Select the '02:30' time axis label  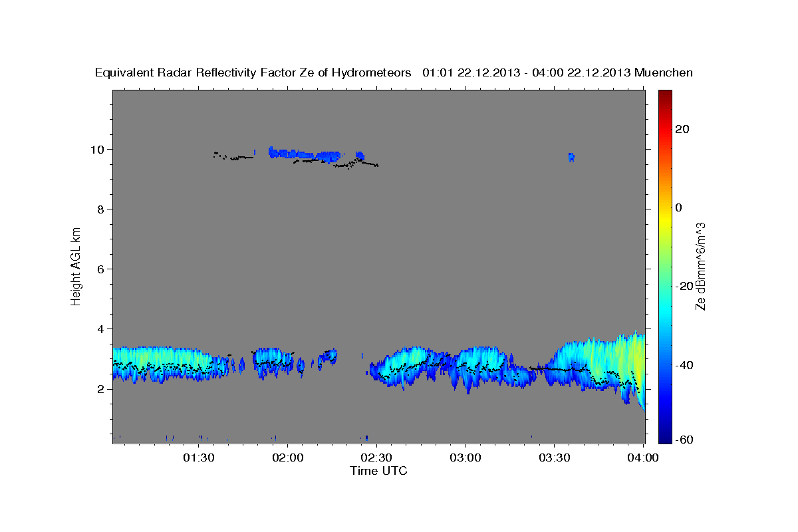(377, 458)
